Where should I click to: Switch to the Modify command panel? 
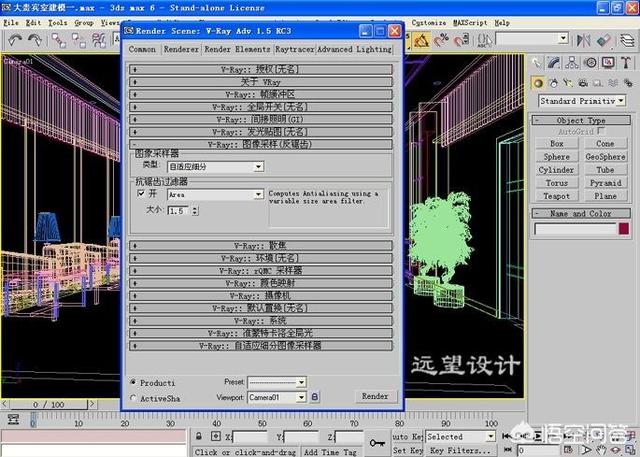click(x=554, y=62)
